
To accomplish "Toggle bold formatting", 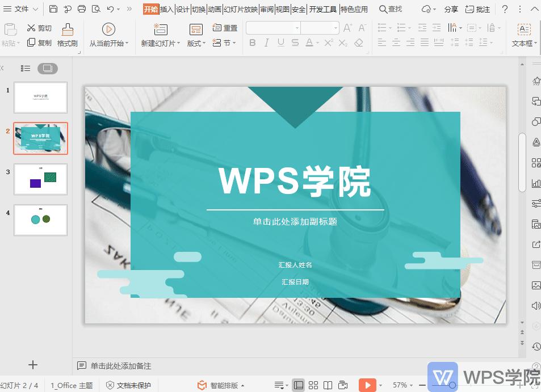I will pyautogui.click(x=252, y=43).
